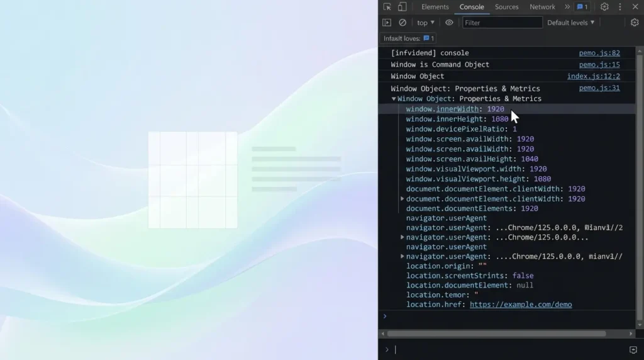Click the left scroll arrow of horizontal scrollbar
644x360 pixels.
click(383, 334)
